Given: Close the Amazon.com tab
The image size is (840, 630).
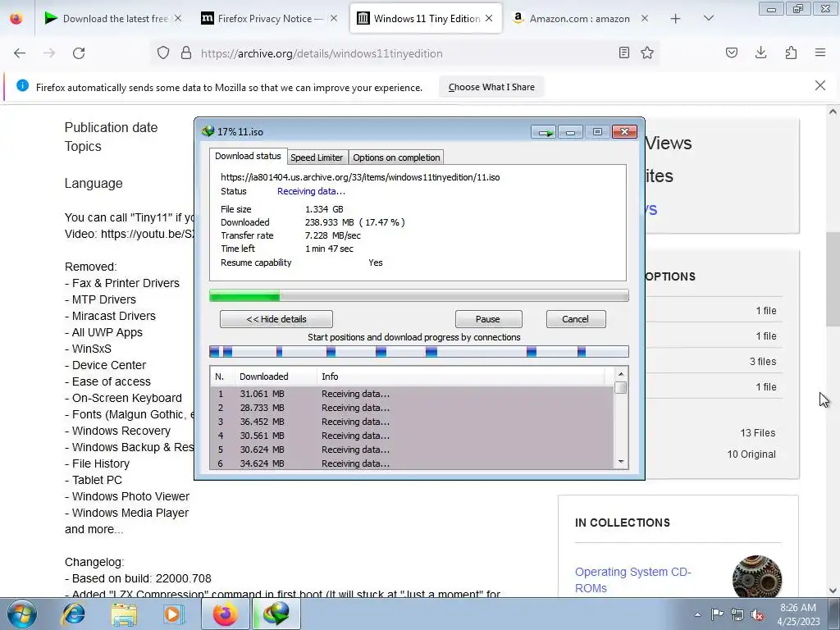Looking at the screenshot, I should tap(645, 19).
